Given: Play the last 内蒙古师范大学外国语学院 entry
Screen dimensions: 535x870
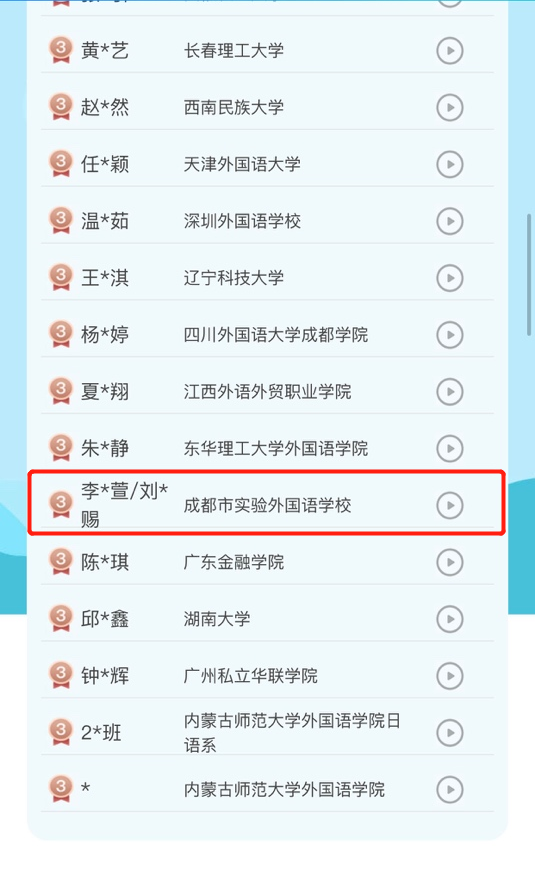Looking at the screenshot, I should tap(450, 790).
